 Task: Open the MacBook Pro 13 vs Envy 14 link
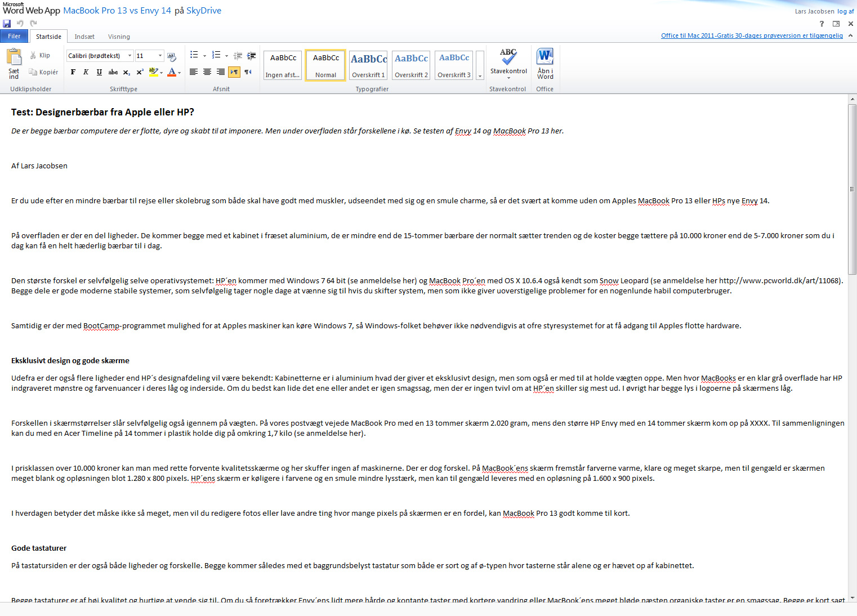(x=117, y=10)
